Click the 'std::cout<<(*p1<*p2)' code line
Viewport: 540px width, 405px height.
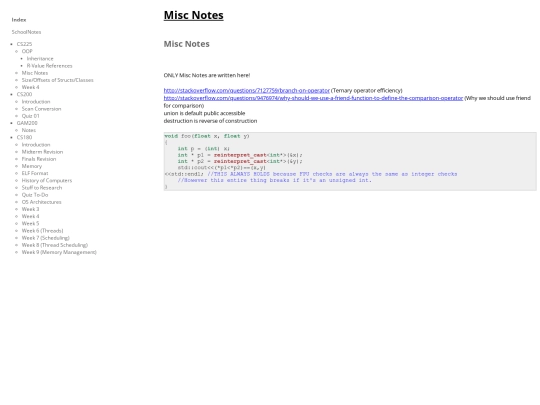point(222,168)
